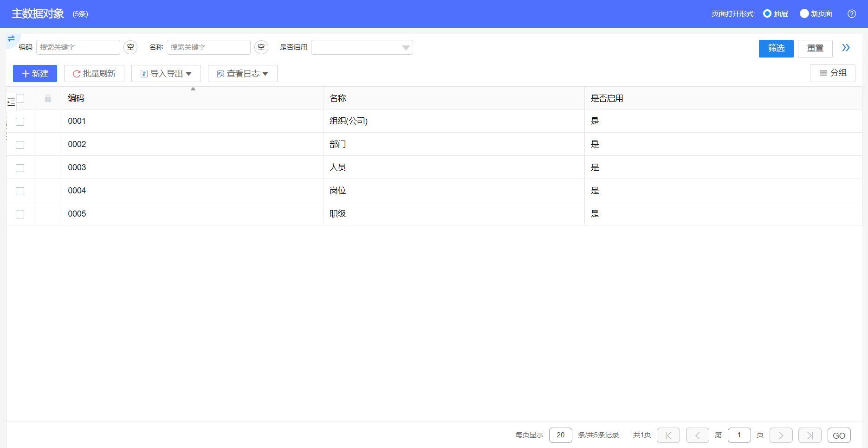Go to the previous page
The width and height of the screenshot is (868, 448).
coord(698,435)
